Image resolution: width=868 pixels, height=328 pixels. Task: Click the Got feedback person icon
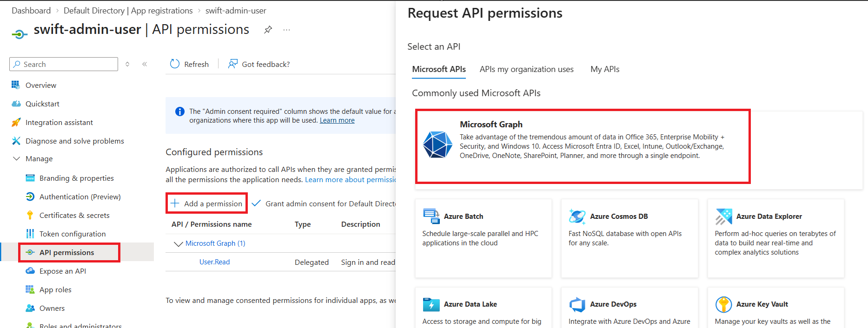(x=233, y=64)
